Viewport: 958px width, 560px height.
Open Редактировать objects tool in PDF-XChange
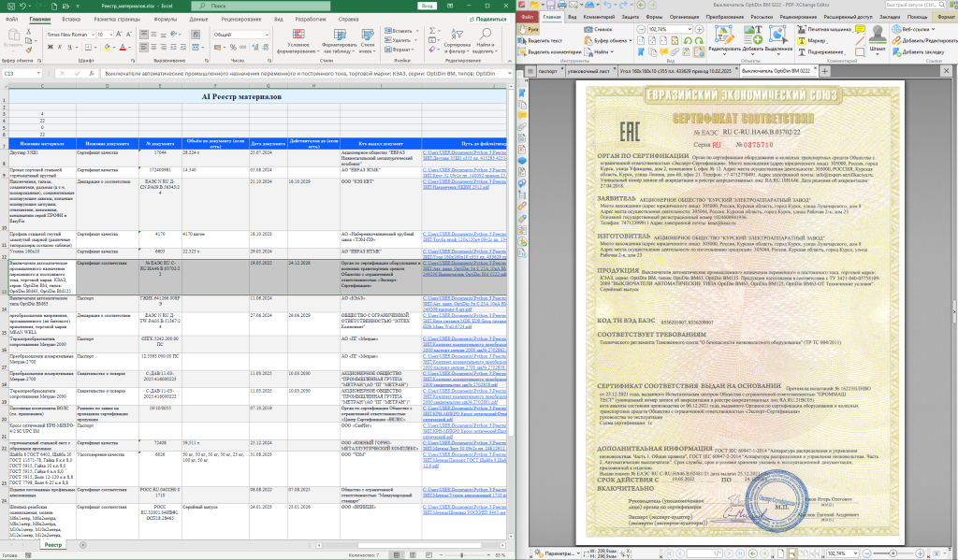coord(724,37)
